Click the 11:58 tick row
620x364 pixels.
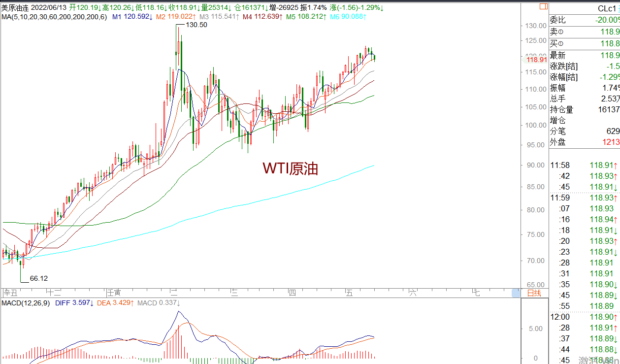tap(585, 165)
